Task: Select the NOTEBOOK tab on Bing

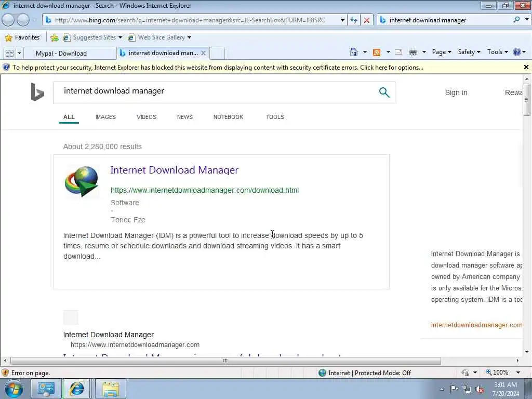Action: pyautogui.click(x=228, y=117)
